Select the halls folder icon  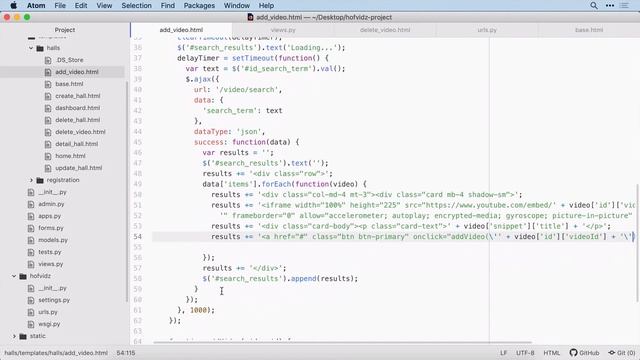click(40, 48)
